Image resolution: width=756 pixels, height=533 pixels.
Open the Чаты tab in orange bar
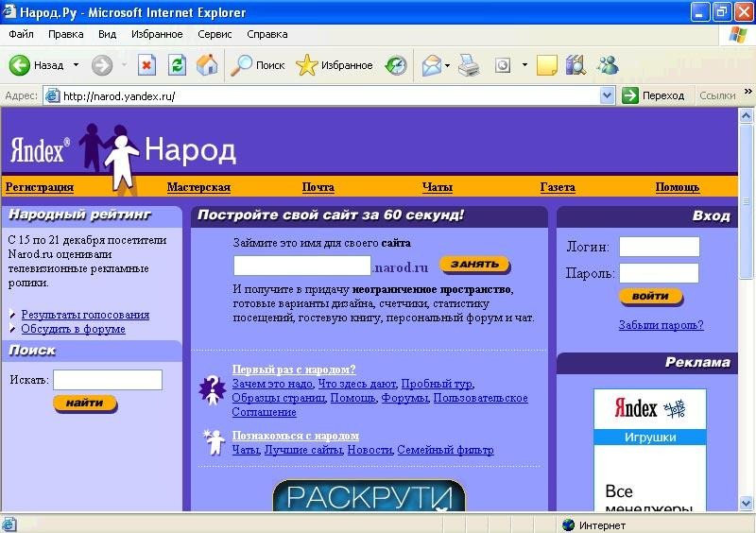pyautogui.click(x=438, y=187)
